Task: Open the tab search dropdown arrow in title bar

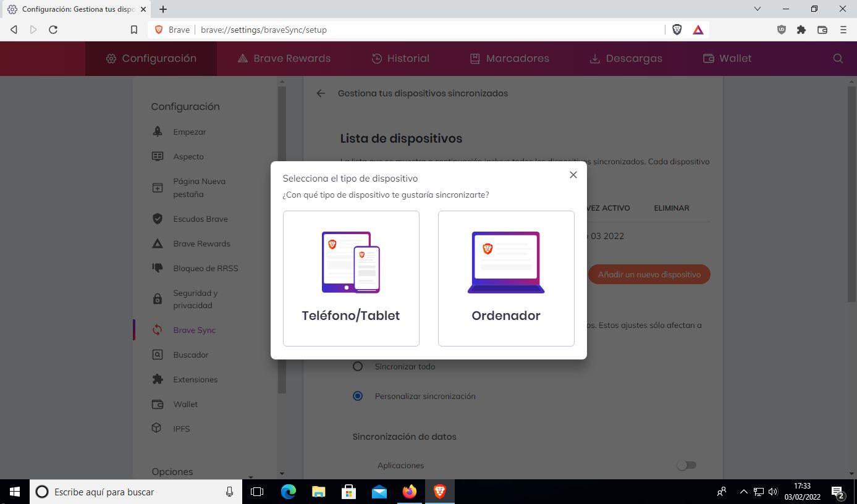Action: coord(758,9)
